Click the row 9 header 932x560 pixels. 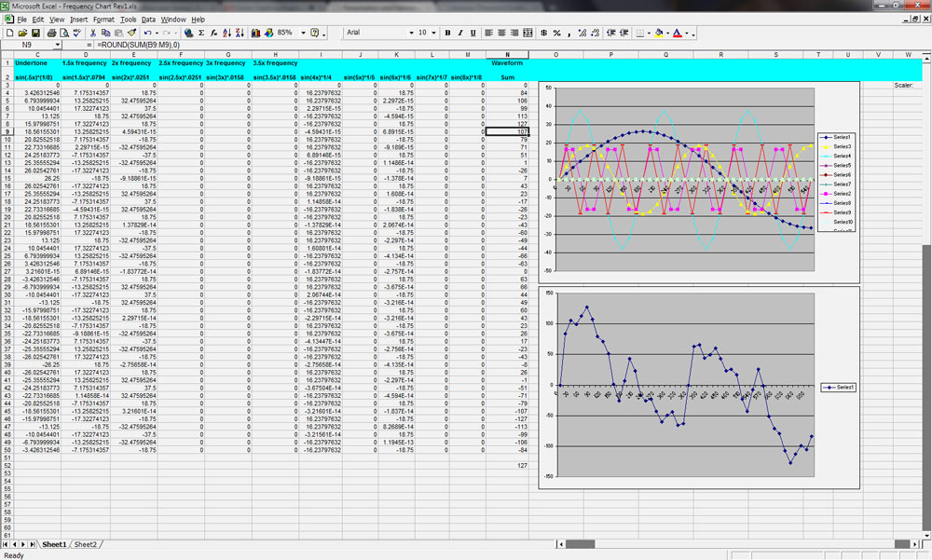(x=7, y=132)
